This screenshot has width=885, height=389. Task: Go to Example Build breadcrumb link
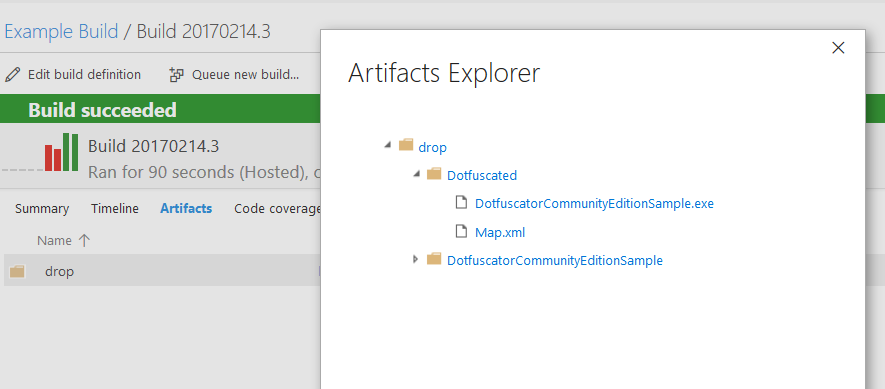point(61,31)
